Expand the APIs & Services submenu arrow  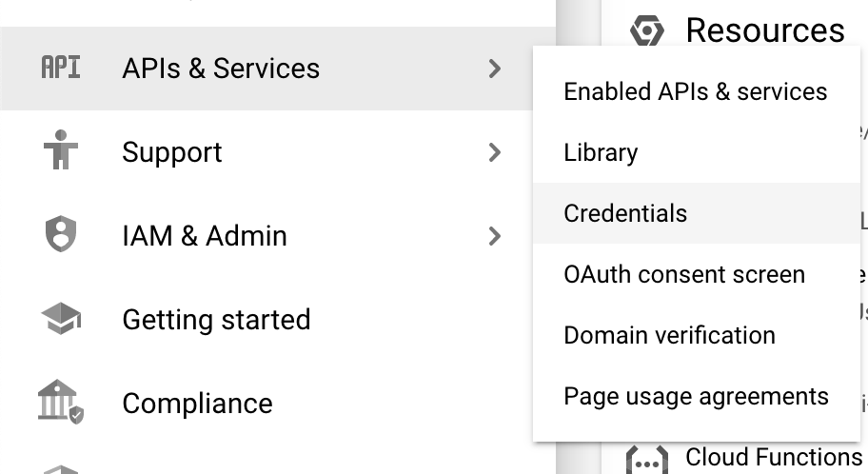pos(494,69)
